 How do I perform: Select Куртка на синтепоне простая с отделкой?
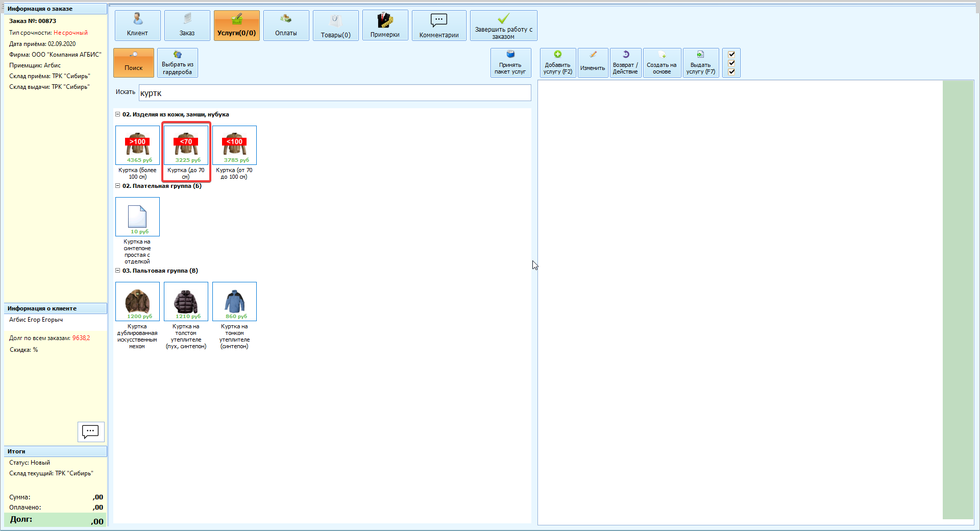coord(137,231)
